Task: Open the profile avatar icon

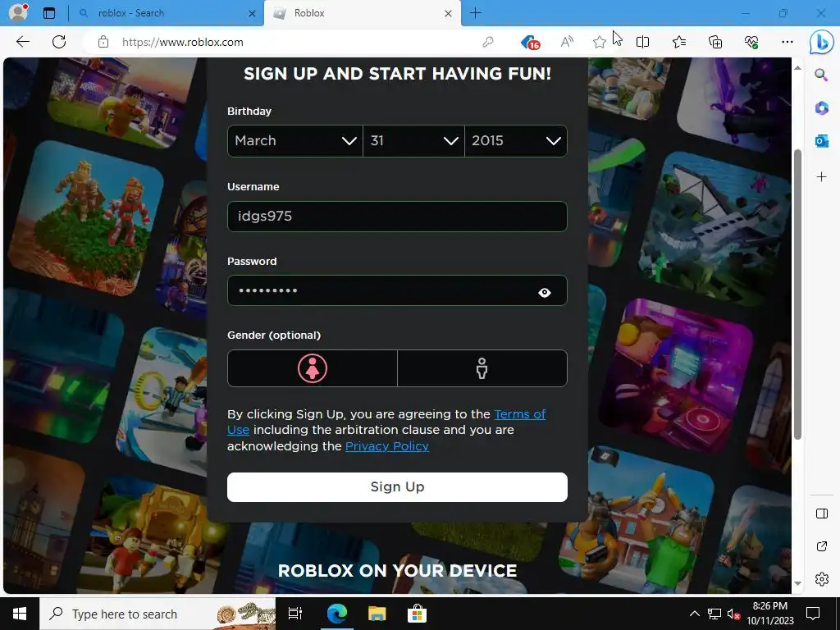Action: [x=18, y=12]
